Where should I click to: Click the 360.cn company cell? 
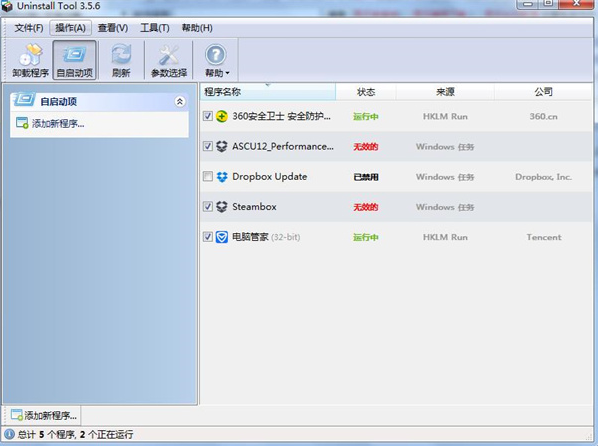tap(543, 116)
